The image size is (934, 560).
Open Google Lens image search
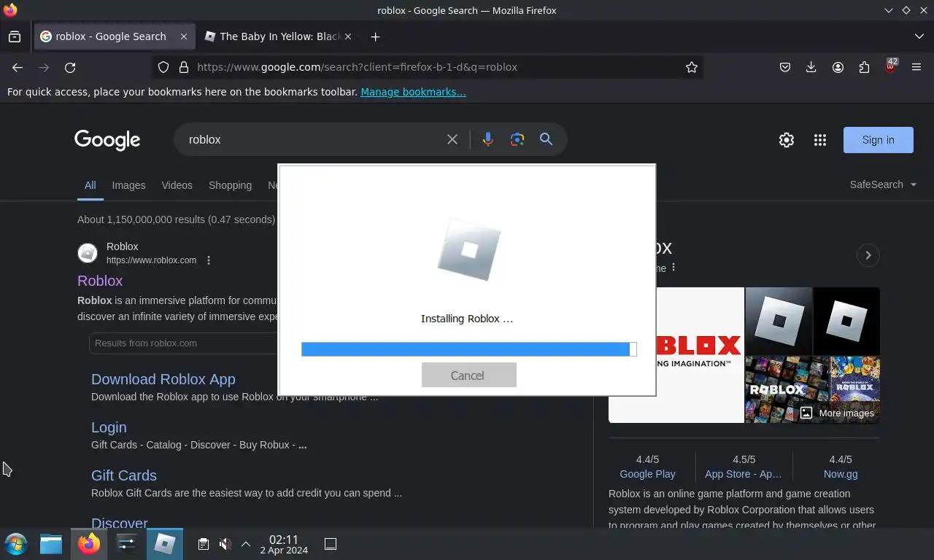517,139
